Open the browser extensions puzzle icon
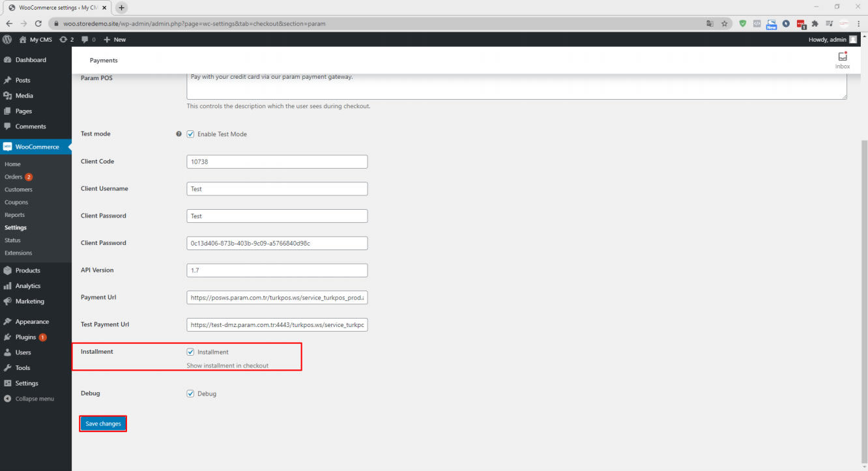868x471 pixels. (x=815, y=23)
